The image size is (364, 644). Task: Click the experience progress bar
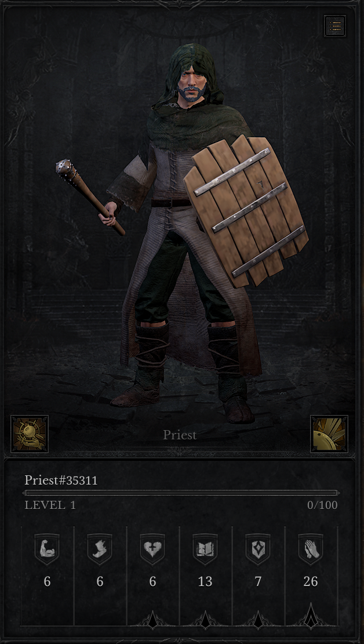pos(181,493)
